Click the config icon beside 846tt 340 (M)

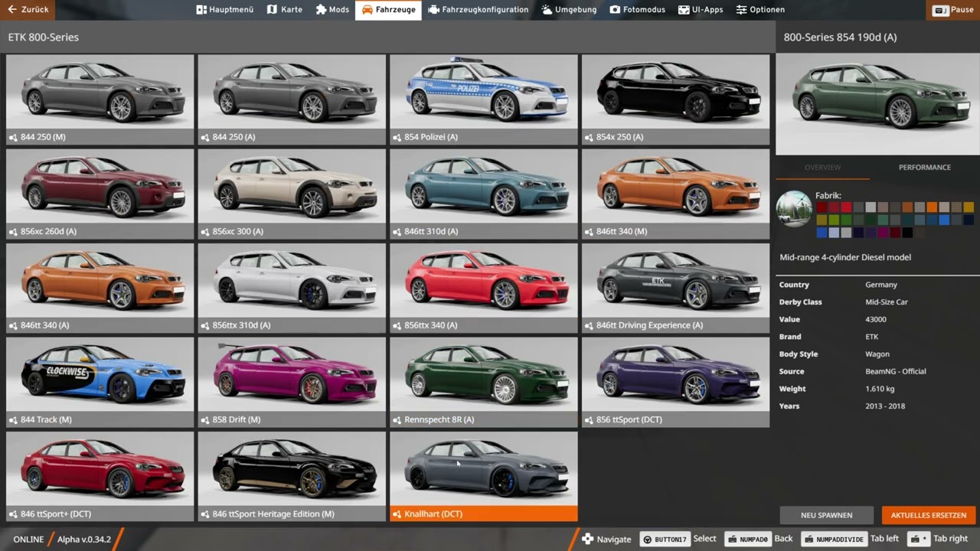click(x=589, y=232)
